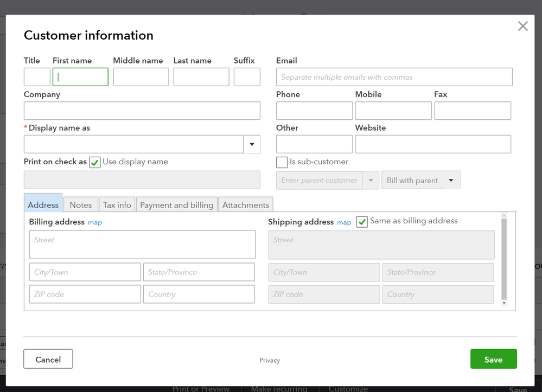Focus the Email input field
Viewport: 542px width, 392px height.
click(x=394, y=77)
